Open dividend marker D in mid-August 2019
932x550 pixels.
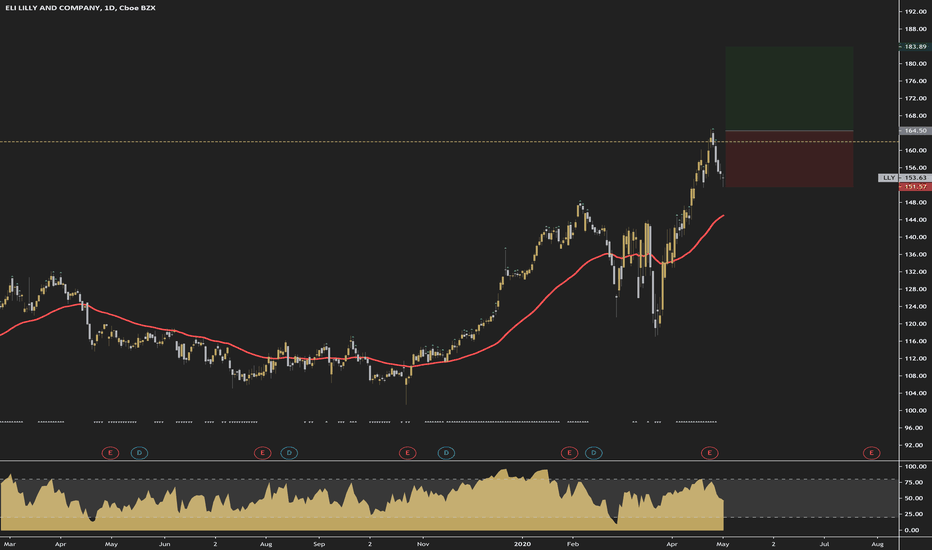click(x=289, y=453)
